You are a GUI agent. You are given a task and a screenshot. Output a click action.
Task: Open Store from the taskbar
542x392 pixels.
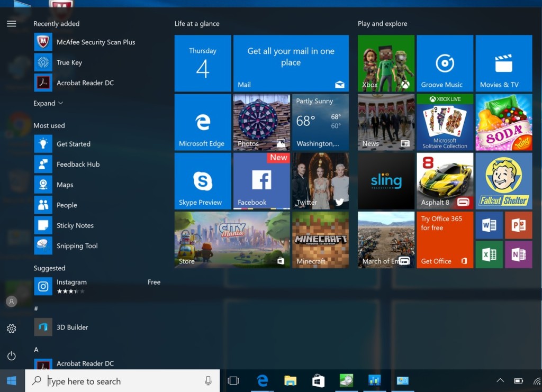(318, 380)
